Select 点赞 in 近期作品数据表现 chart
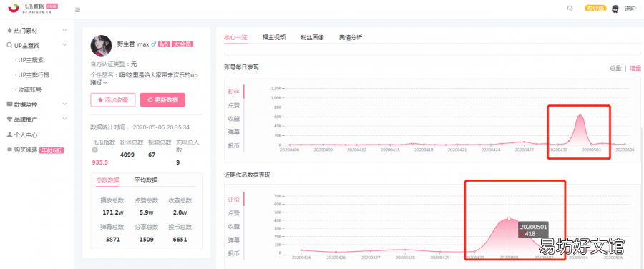Image resolution: width=644 pixels, height=269 pixels. pos(234,213)
